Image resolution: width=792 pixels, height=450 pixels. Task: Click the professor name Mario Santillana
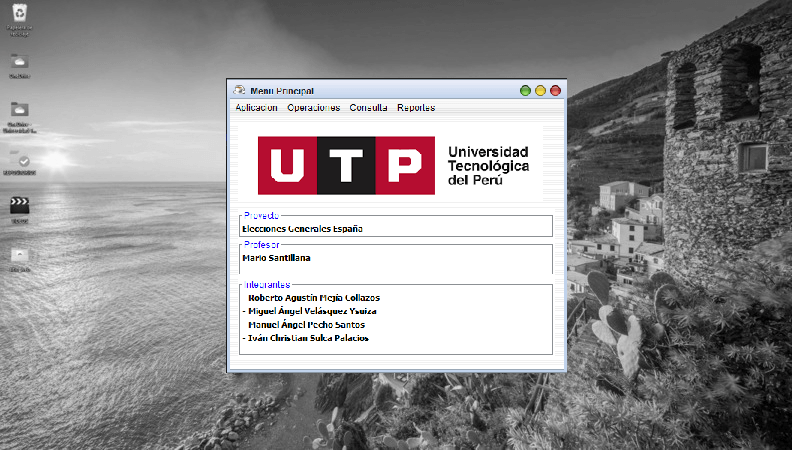pos(276,258)
